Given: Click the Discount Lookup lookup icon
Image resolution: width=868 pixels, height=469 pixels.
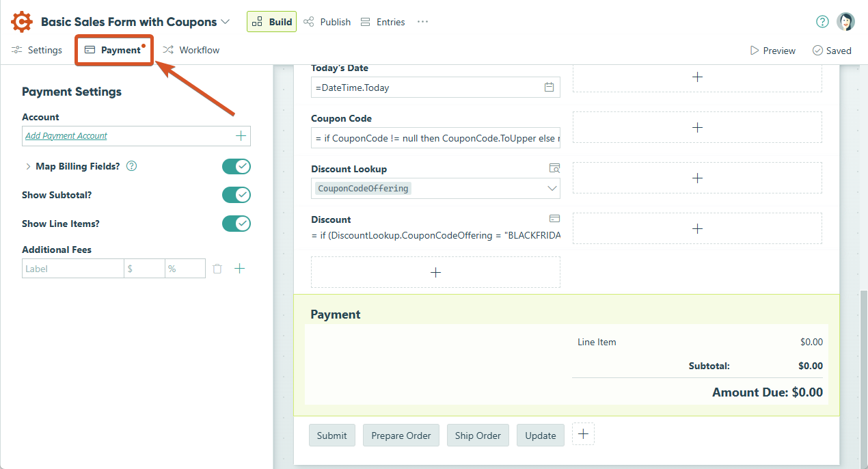Looking at the screenshot, I should coord(554,168).
